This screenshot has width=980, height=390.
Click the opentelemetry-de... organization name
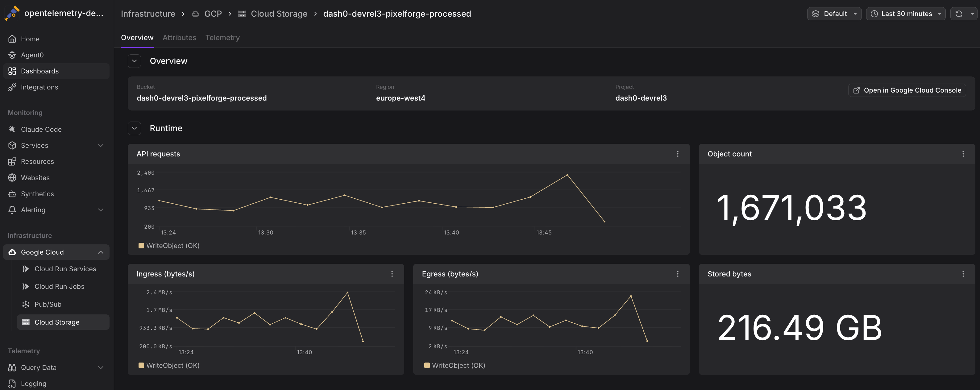64,13
